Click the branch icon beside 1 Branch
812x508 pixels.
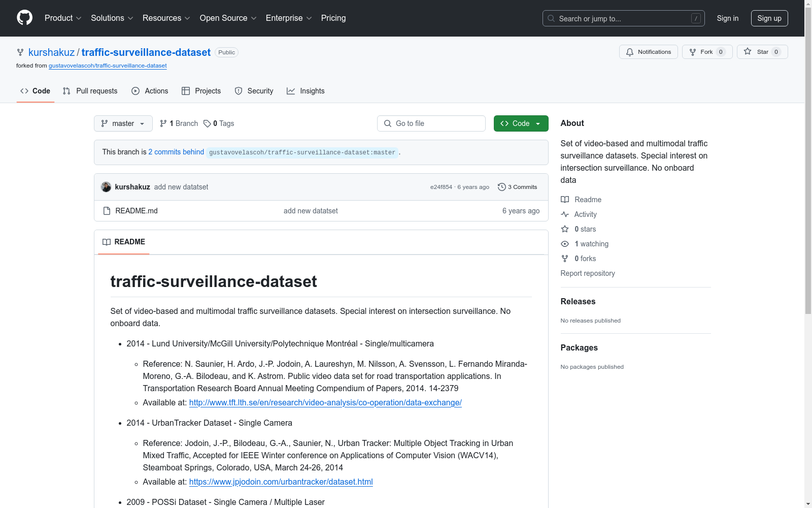pos(163,123)
